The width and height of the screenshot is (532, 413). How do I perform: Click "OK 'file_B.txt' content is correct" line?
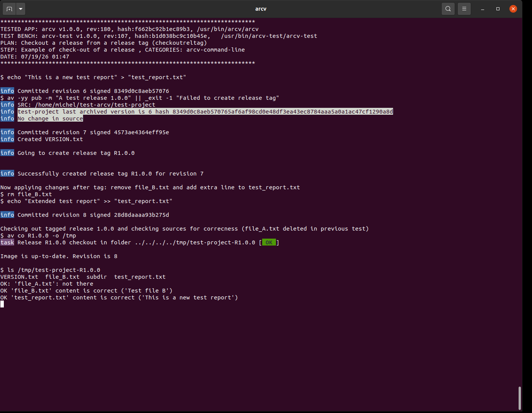tap(86, 291)
